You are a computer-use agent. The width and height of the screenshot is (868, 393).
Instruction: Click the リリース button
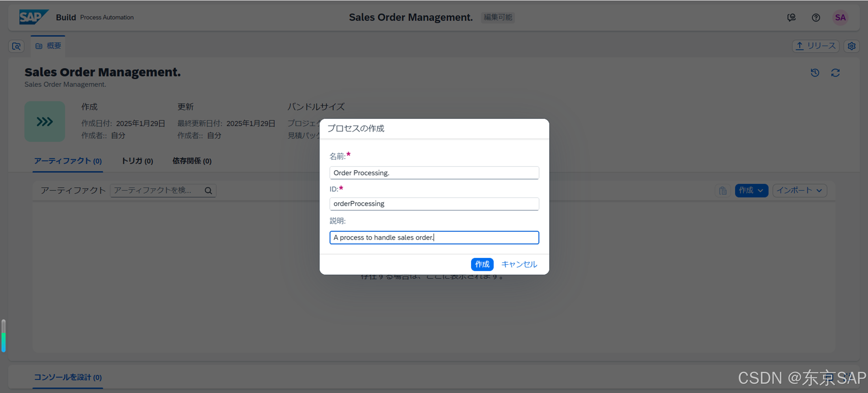[815, 46]
